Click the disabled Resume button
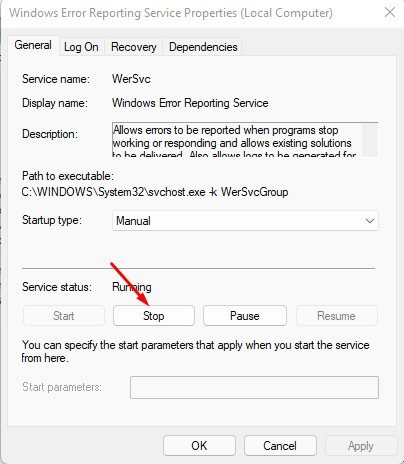The height and width of the screenshot is (464, 404). (x=336, y=316)
